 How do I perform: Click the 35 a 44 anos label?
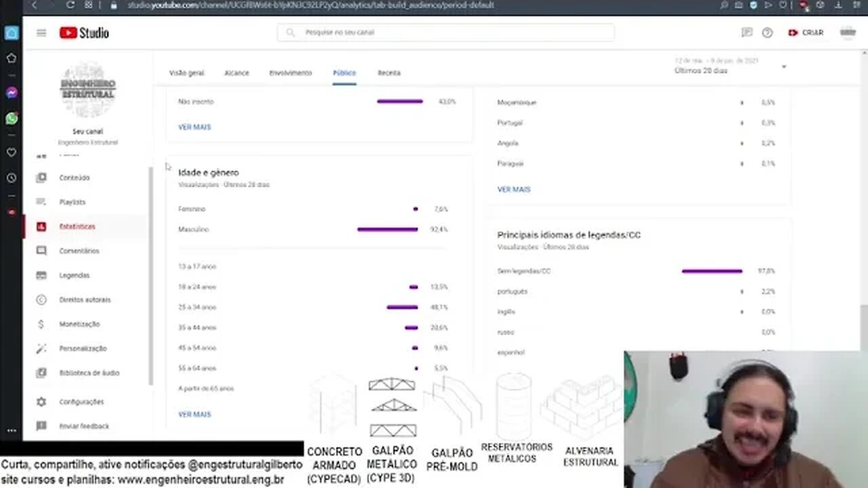point(197,327)
